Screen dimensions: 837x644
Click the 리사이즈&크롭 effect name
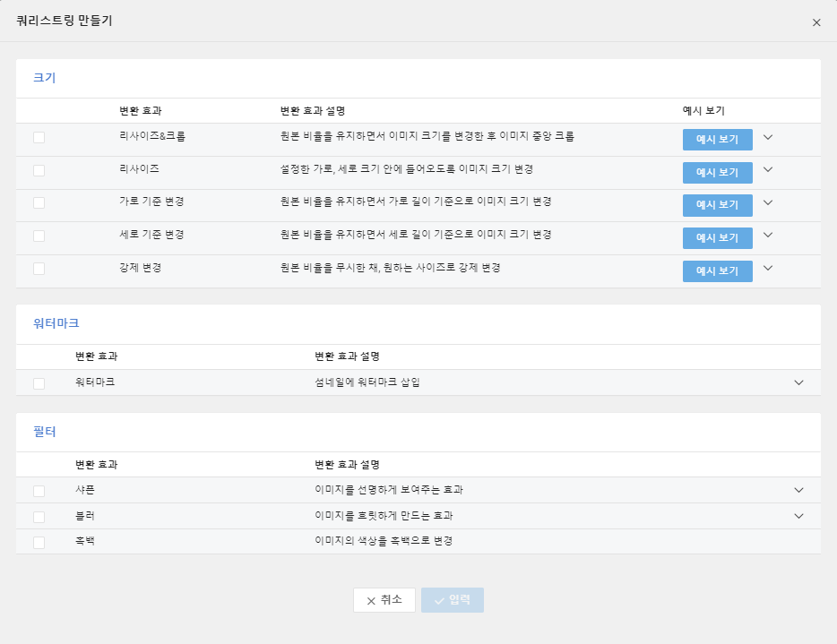152,136
